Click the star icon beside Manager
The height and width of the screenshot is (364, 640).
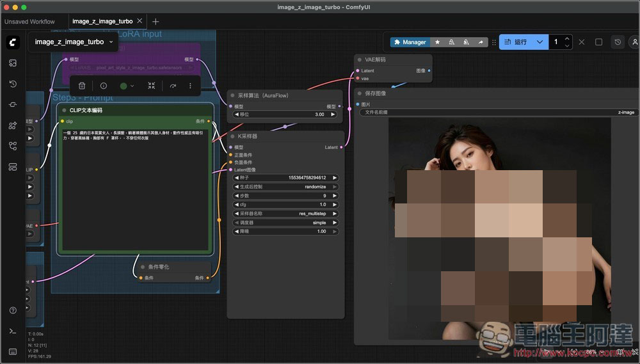(x=437, y=42)
